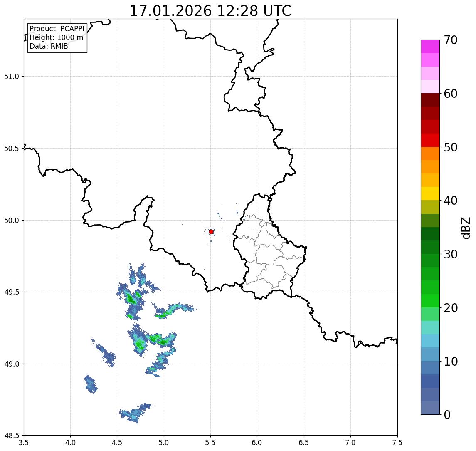Click the dark red colorbar segment below 60
The image size is (476, 451).
430,100
